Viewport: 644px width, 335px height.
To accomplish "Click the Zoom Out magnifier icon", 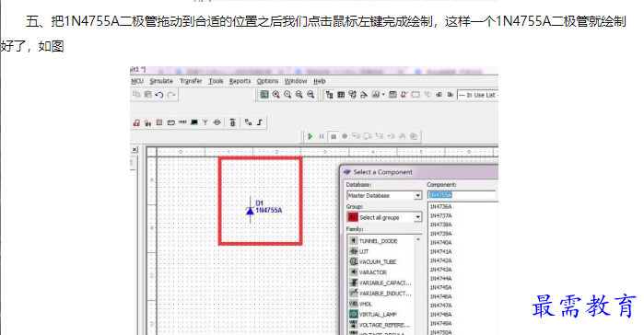I will [287, 95].
